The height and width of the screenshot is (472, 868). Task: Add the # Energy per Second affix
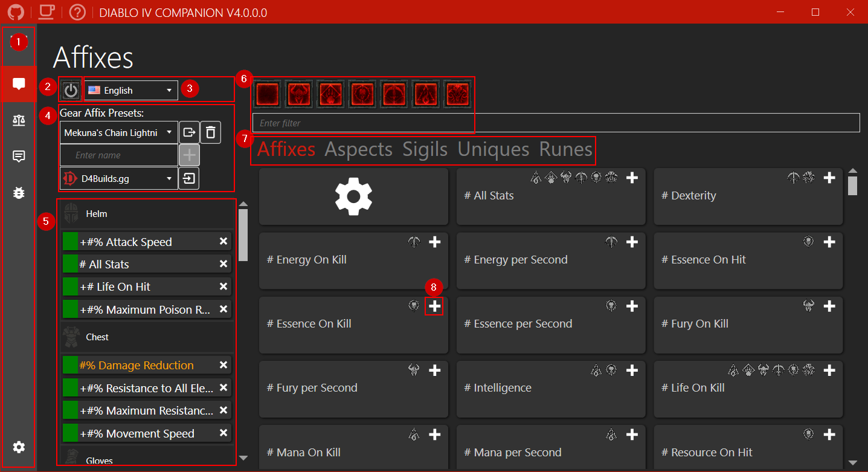(x=632, y=242)
